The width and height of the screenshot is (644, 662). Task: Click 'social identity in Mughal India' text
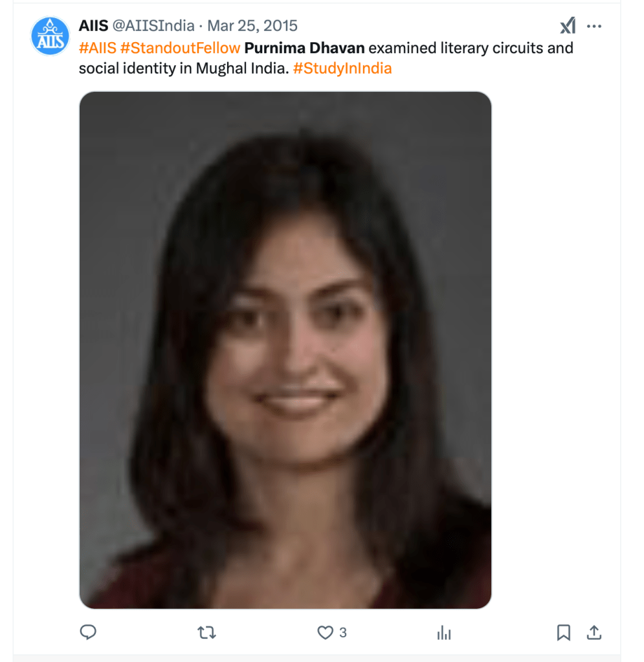[x=184, y=69]
